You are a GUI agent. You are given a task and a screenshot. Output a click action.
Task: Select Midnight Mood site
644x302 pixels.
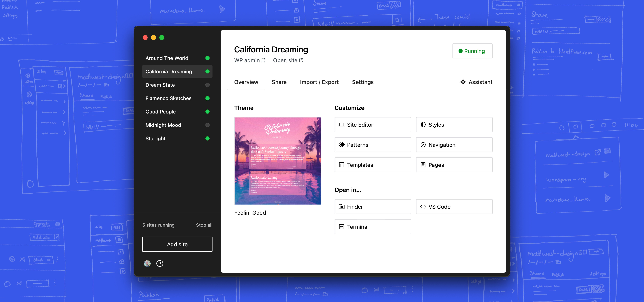(x=177, y=125)
